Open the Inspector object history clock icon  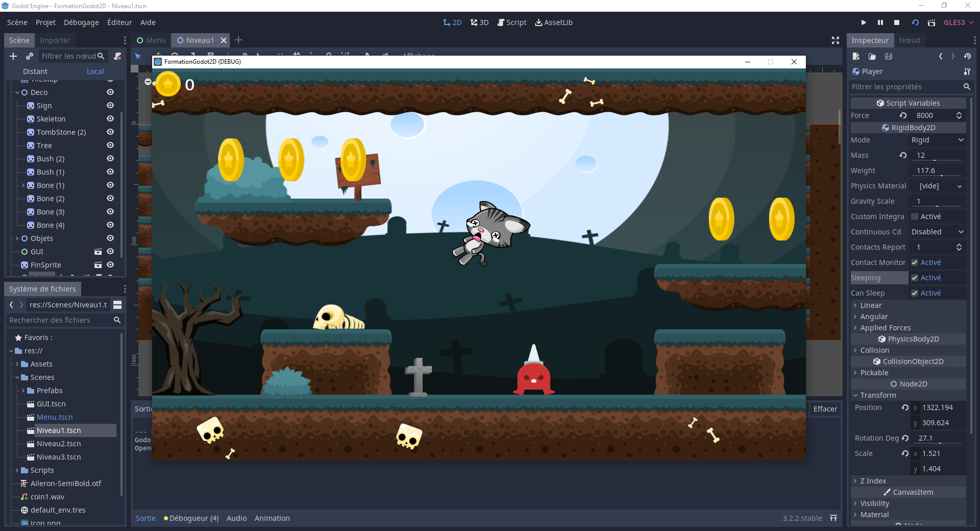[967, 56]
